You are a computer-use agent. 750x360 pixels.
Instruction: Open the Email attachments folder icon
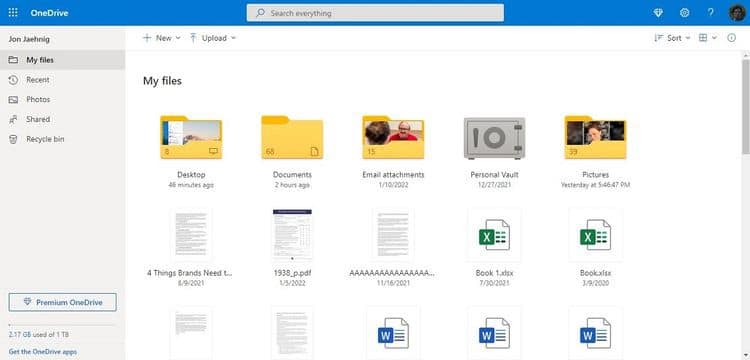(393, 137)
